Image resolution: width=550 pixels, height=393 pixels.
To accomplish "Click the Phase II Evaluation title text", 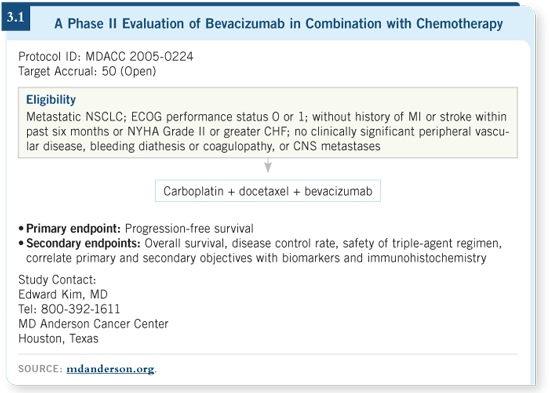I will click(279, 24).
